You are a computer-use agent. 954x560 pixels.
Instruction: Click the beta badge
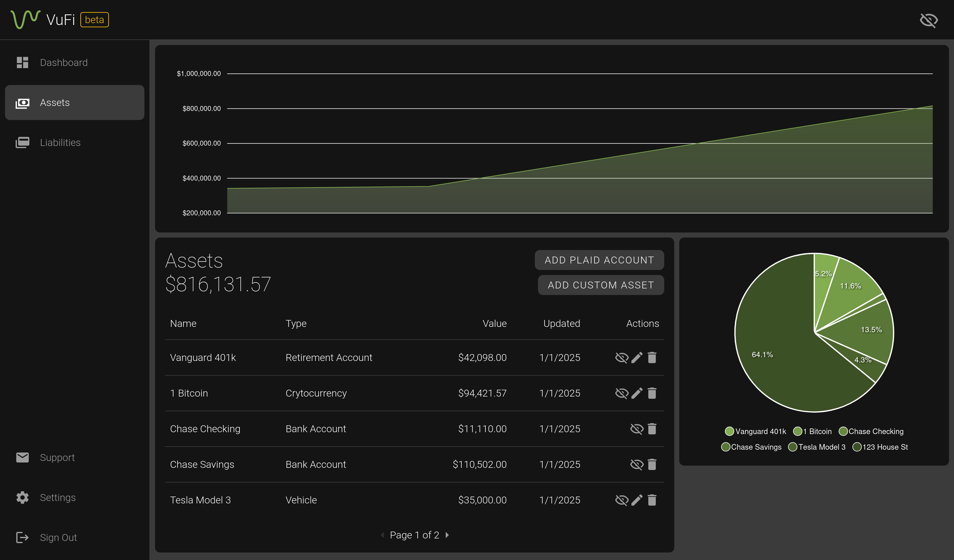pyautogui.click(x=94, y=20)
